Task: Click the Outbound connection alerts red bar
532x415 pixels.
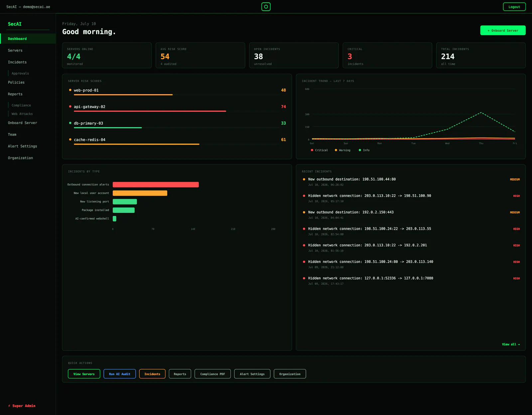Action: 156,185
